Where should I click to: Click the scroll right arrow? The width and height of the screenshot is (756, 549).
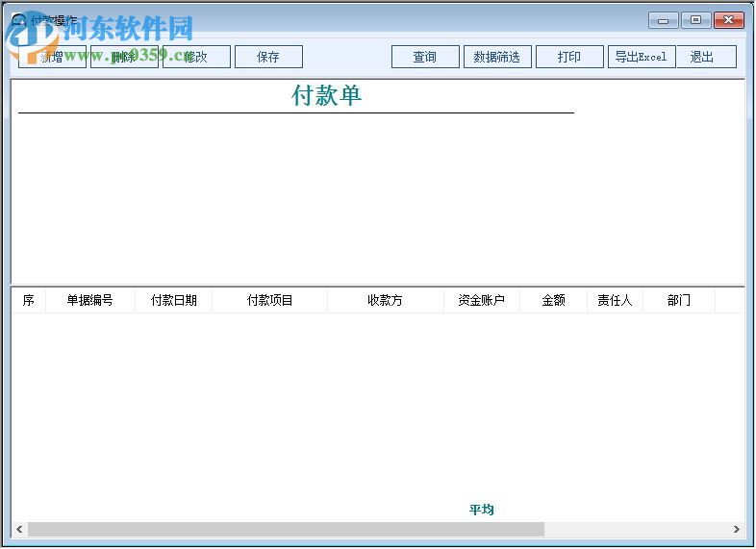[736, 529]
